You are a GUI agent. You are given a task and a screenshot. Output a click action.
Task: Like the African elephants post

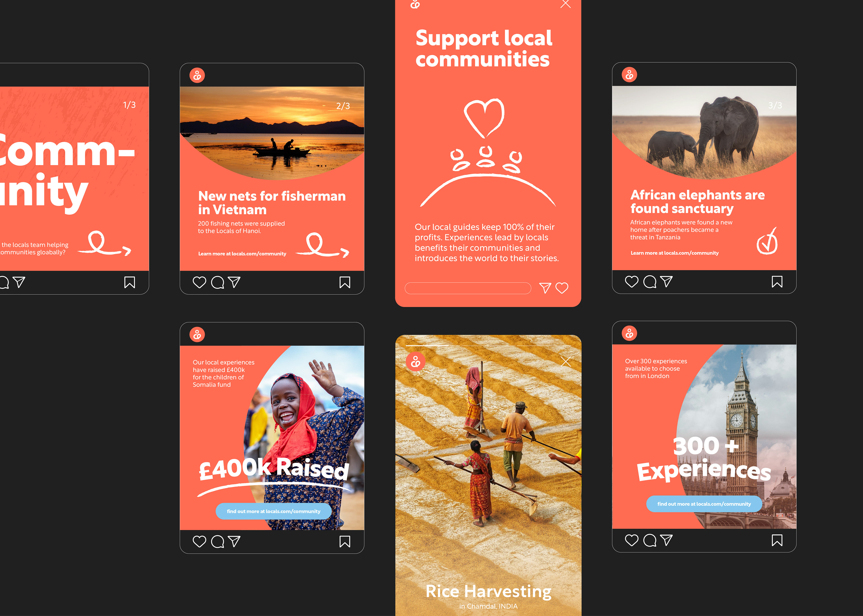pos(632,281)
